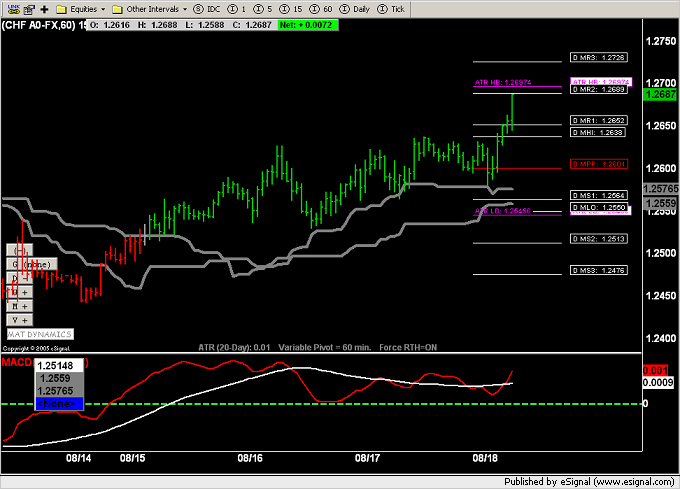The height and width of the screenshot is (489, 680).
Task: Toggle the D – pivot button
Action: [x=20, y=278]
